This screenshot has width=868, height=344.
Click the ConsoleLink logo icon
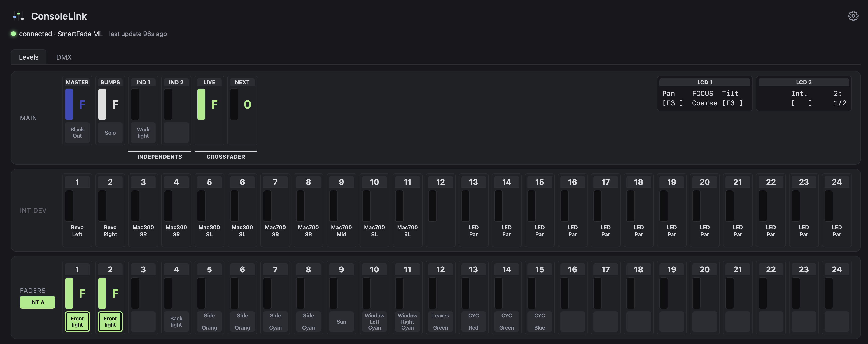18,16
